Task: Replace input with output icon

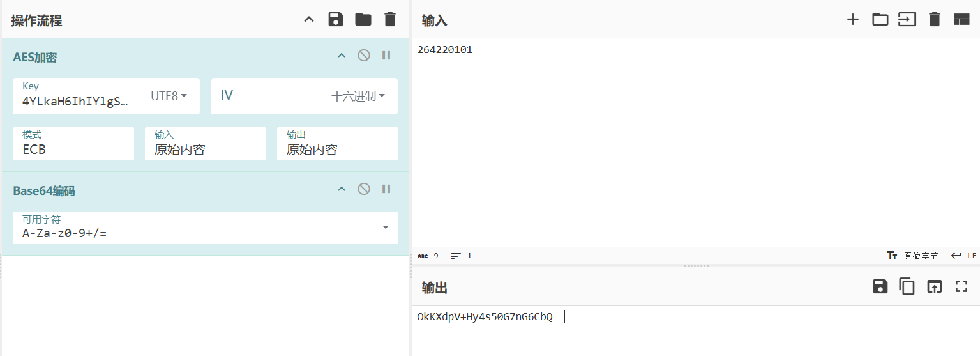Action: tap(935, 286)
